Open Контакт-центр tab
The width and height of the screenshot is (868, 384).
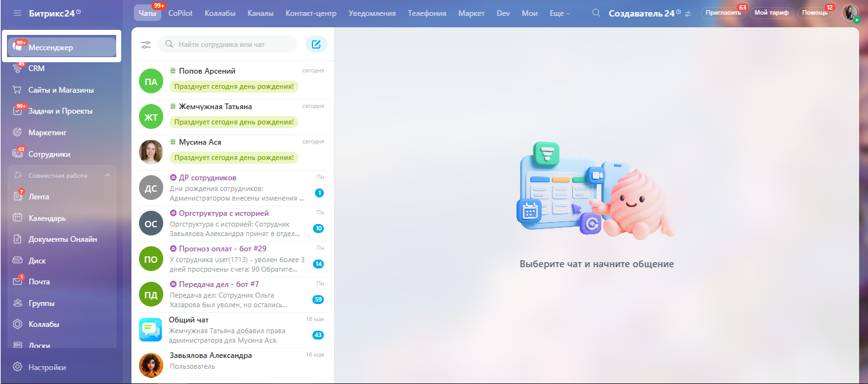pyautogui.click(x=311, y=13)
